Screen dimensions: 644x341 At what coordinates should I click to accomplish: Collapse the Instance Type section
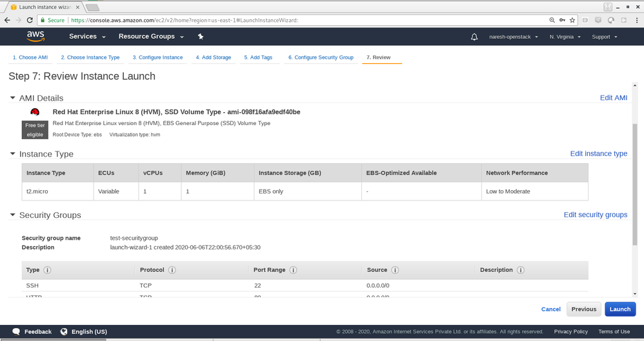coord(12,154)
